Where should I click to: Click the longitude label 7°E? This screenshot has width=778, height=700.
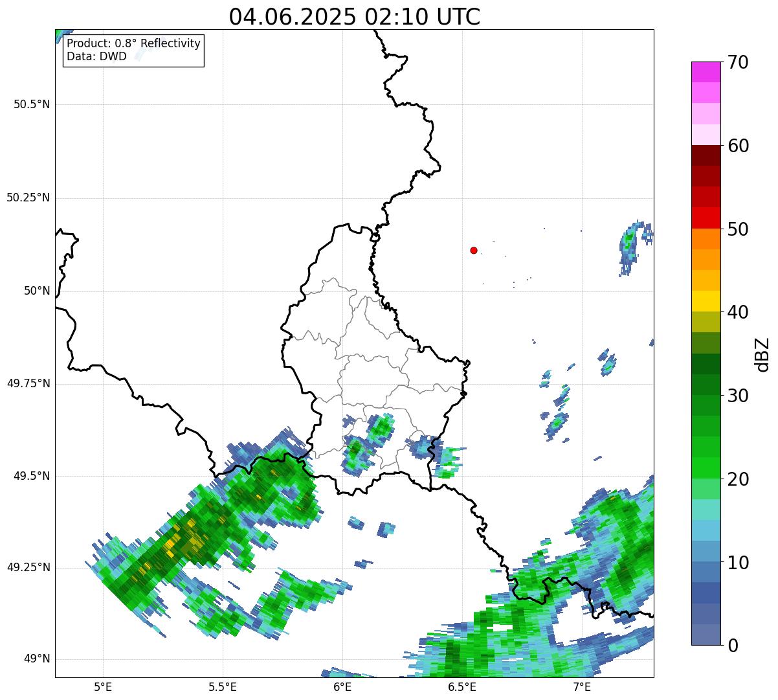(x=582, y=686)
